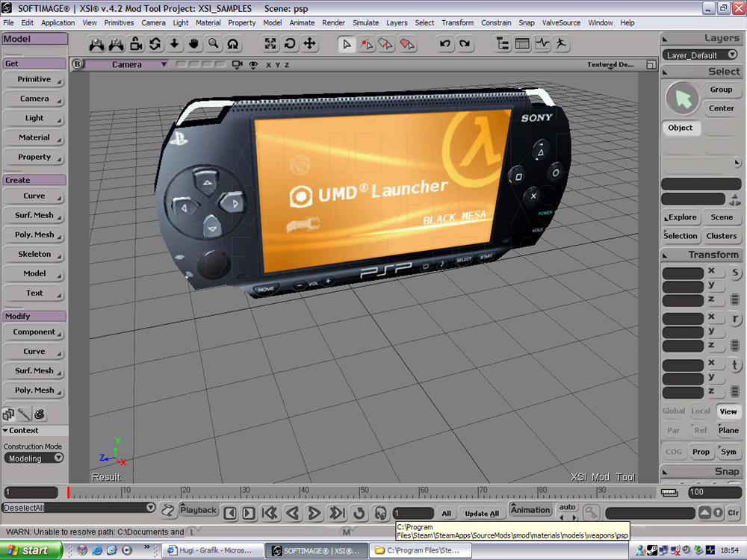The width and height of the screenshot is (747, 560).
Task: Activate the zoom magnifier tool
Action: pos(214,44)
